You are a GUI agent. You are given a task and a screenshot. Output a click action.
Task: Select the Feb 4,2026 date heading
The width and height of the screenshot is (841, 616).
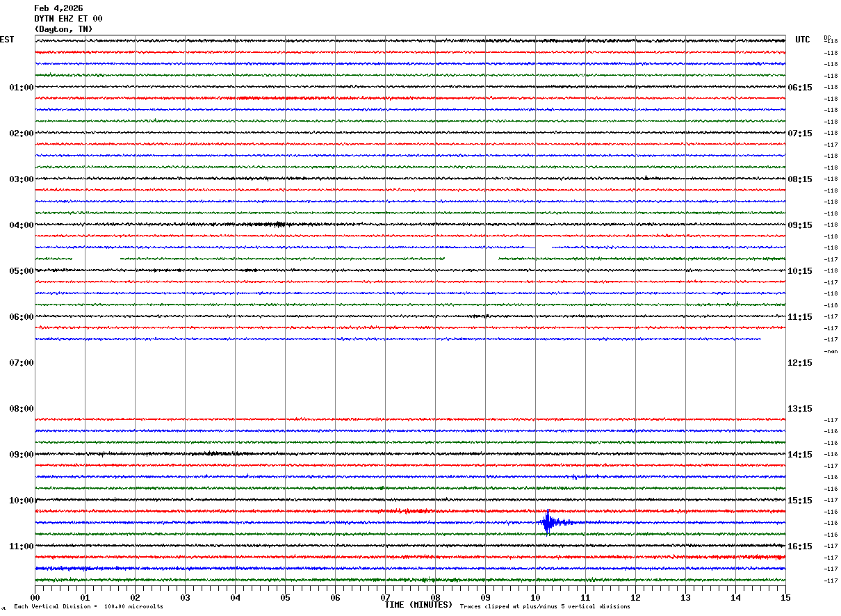58,8
